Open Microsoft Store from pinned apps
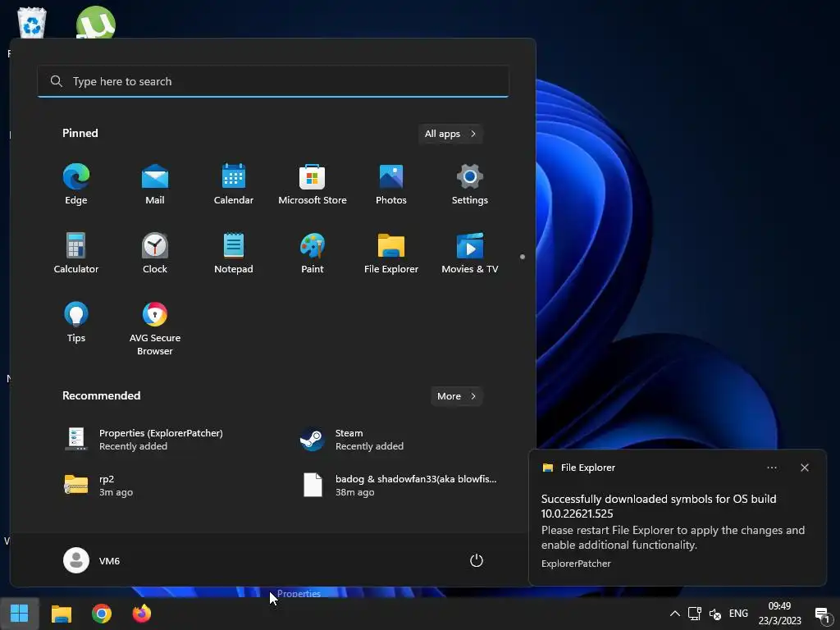Image resolution: width=840 pixels, height=630 pixels. (313, 185)
